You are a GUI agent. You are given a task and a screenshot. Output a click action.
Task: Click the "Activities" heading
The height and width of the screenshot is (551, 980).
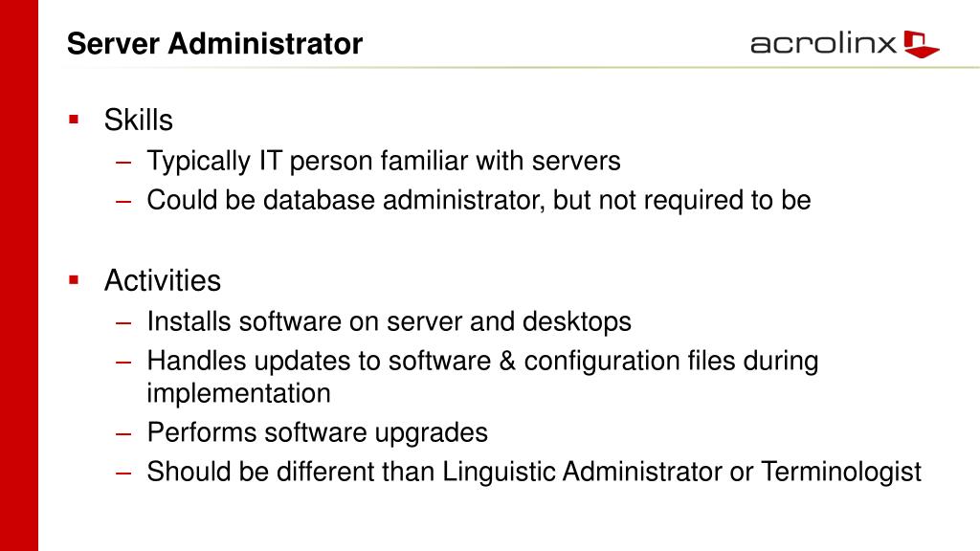[x=163, y=281]
